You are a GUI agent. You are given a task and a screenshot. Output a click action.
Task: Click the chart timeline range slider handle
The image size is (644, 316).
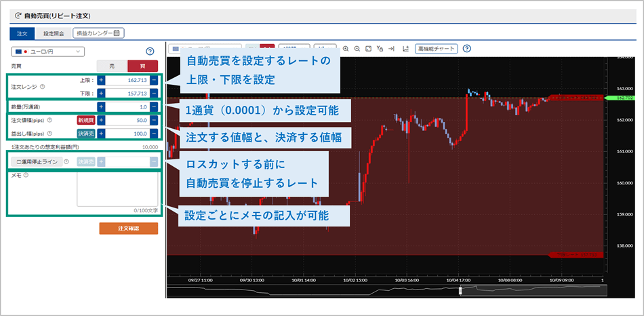(x=461, y=290)
